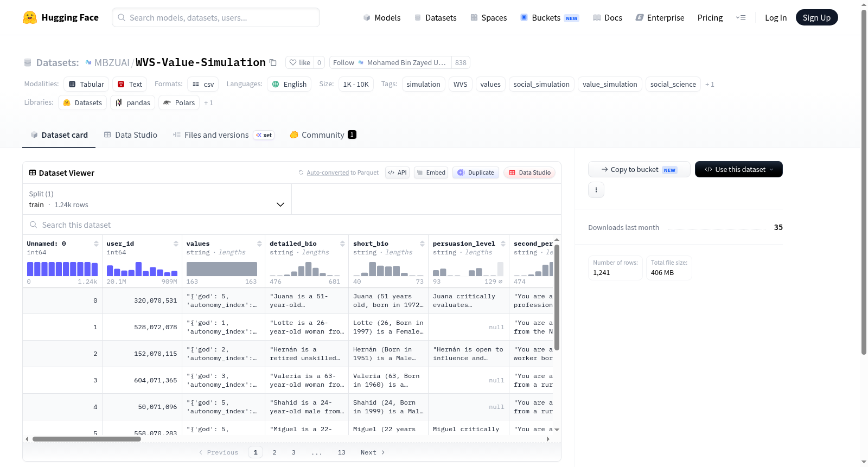Go to Next page of results
Screen dimensions: 868x467
[x=373, y=452]
